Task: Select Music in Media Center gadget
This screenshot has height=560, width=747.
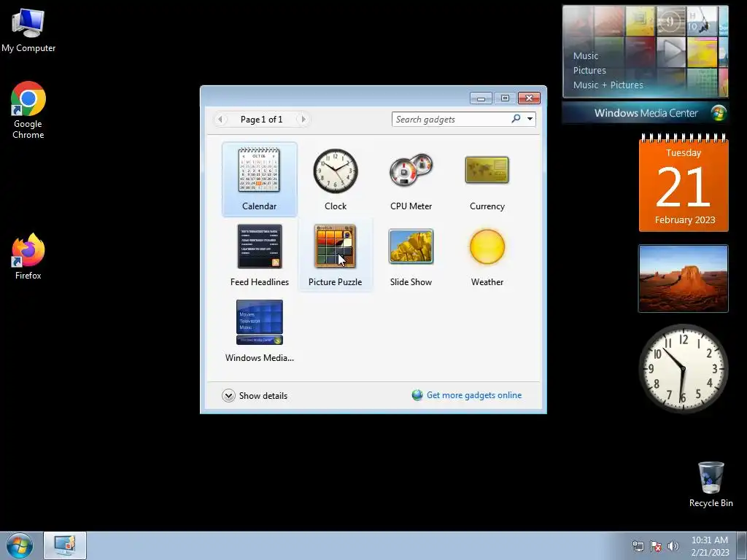Action: pos(586,55)
